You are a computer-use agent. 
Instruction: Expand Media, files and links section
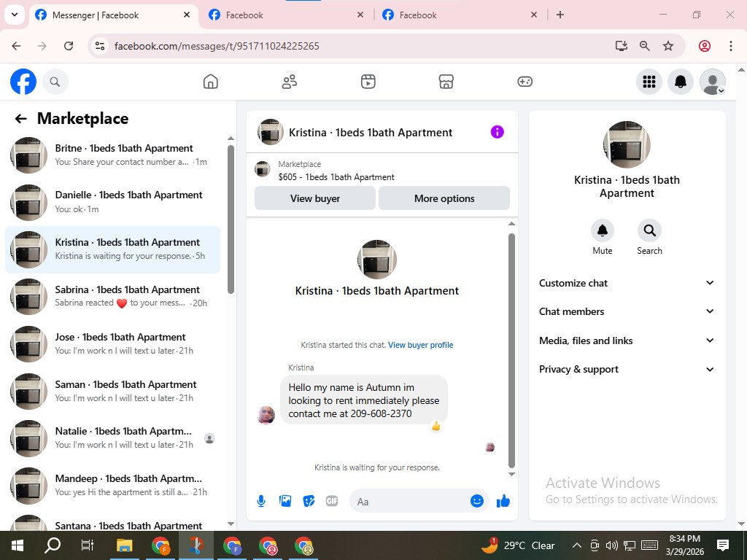point(627,341)
